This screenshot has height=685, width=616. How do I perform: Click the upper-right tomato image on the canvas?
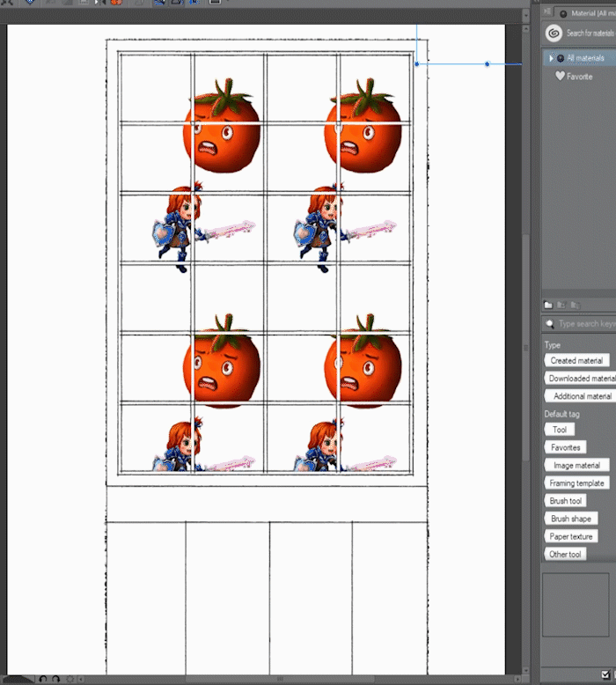click(363, 126)
